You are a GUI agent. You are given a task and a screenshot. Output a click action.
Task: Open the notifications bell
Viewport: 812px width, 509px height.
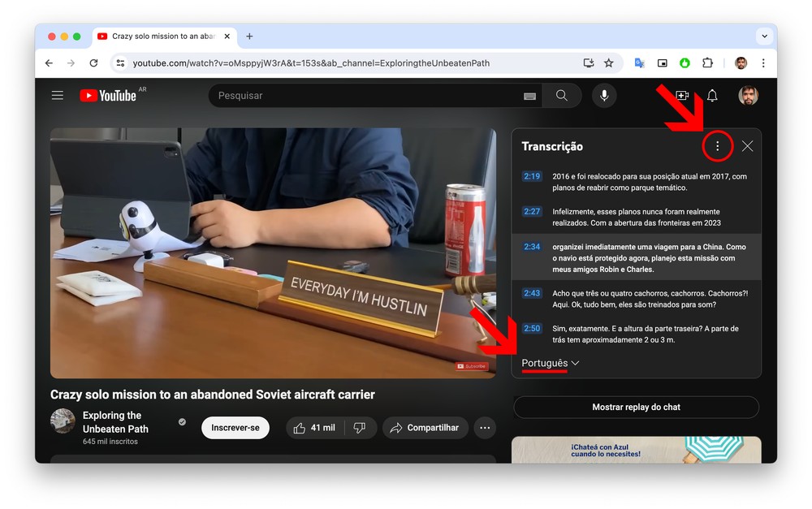click(x=712, y=96)
